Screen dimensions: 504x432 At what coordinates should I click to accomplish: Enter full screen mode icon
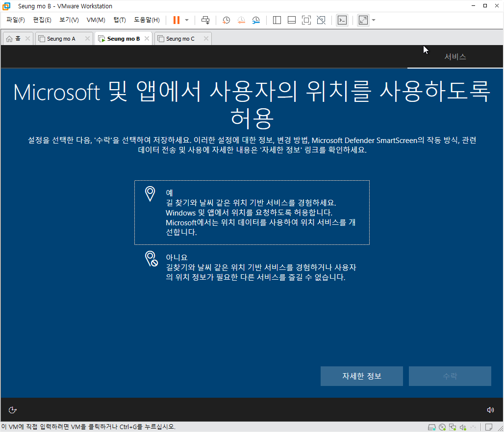coord(306,20)
